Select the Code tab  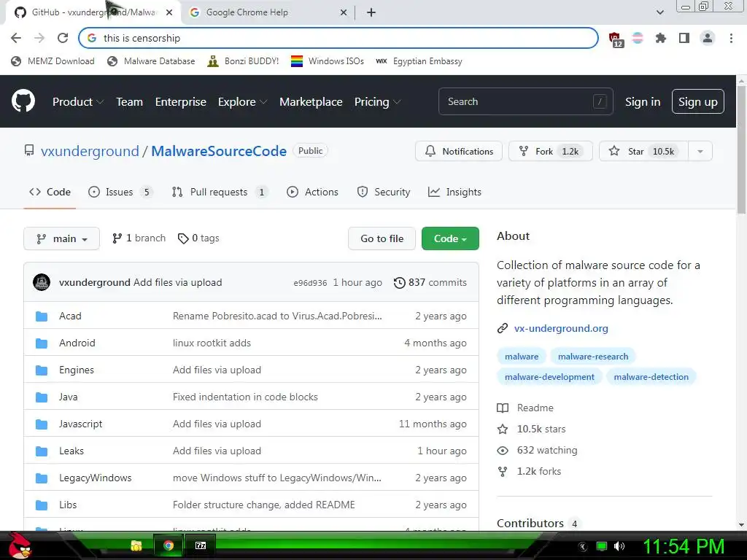[50, 192]
